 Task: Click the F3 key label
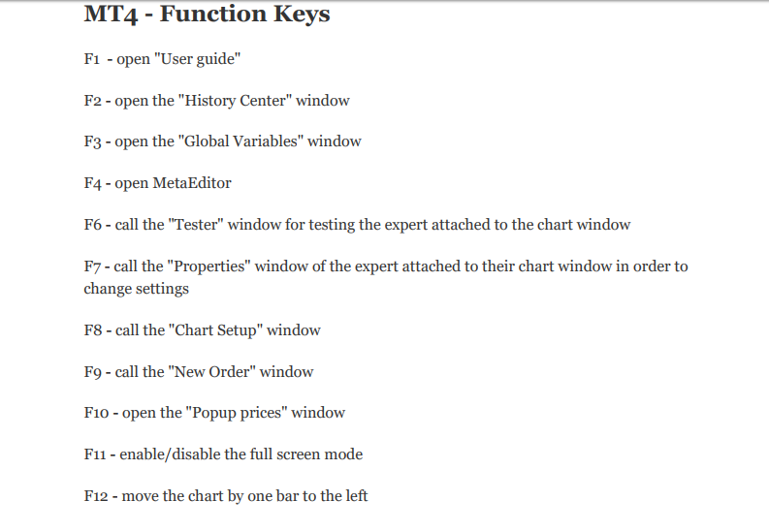[93, 141]
